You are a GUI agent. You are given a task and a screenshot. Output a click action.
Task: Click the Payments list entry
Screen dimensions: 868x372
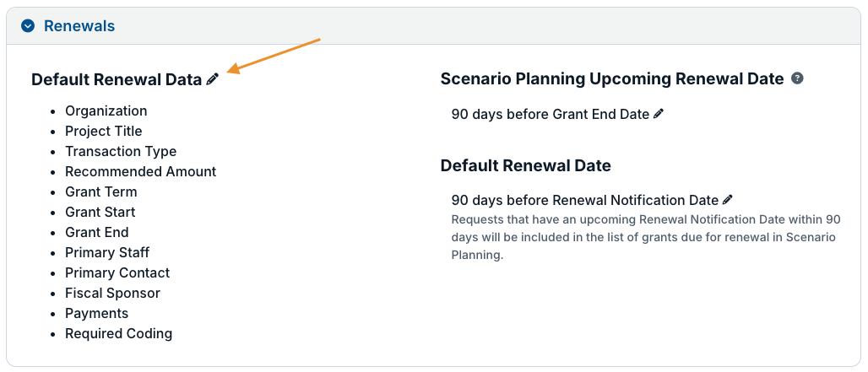click(97, 314)
